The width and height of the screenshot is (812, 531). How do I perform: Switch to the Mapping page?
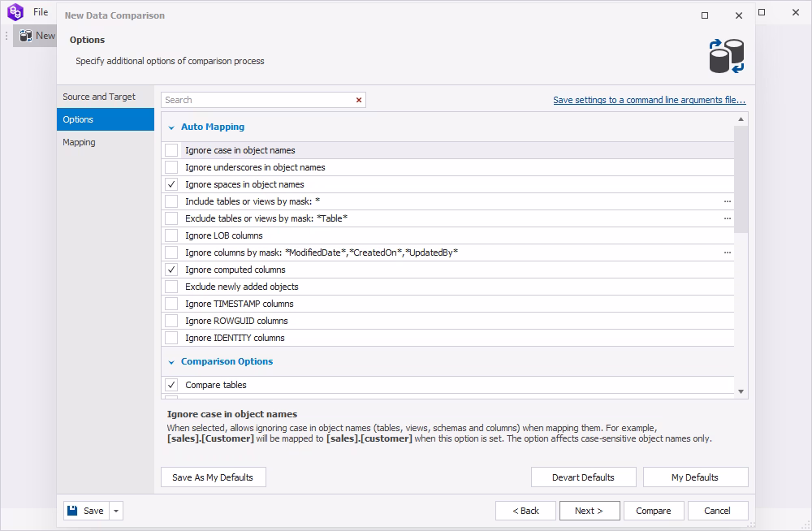click(x=106, y=142)
